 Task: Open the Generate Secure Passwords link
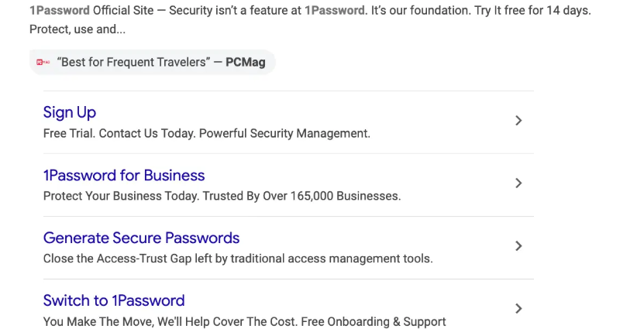[x=141, y=238]
